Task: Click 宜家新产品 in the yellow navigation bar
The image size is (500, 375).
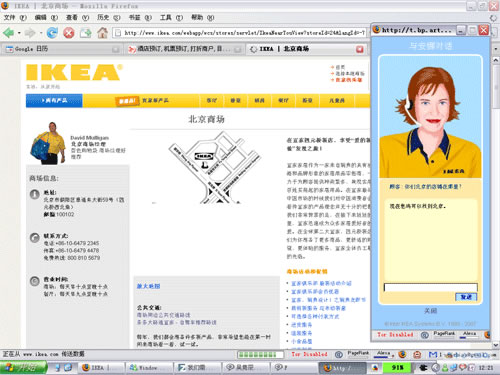Action: click(155, 100)
